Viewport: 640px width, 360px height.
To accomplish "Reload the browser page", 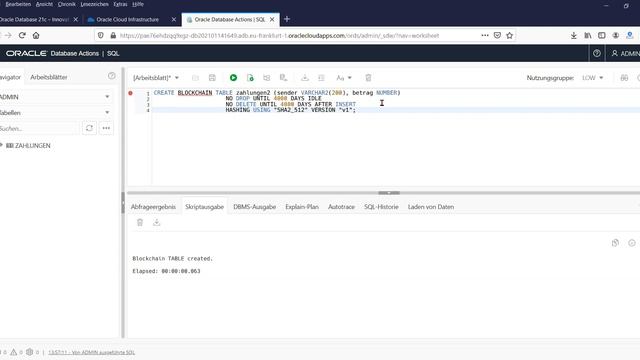I will pos(22,36).
